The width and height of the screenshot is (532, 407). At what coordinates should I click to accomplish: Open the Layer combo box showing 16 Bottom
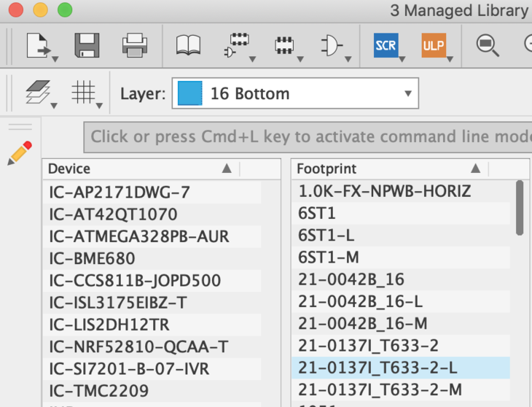tap(295, 93)
